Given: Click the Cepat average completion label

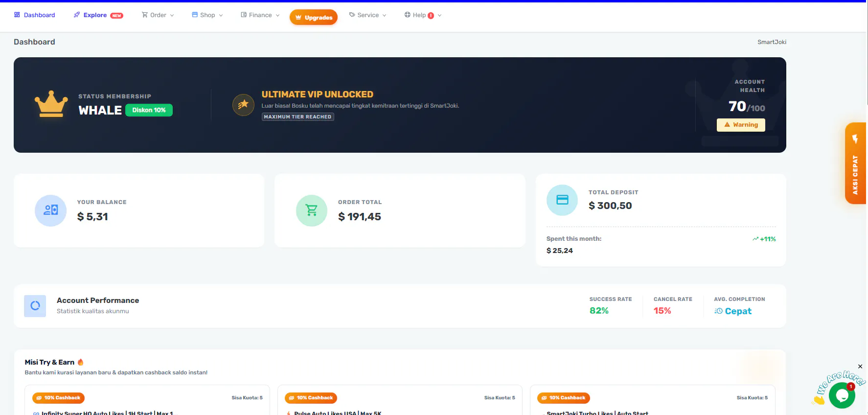Looking at the screenshot, I should [738, 311].
